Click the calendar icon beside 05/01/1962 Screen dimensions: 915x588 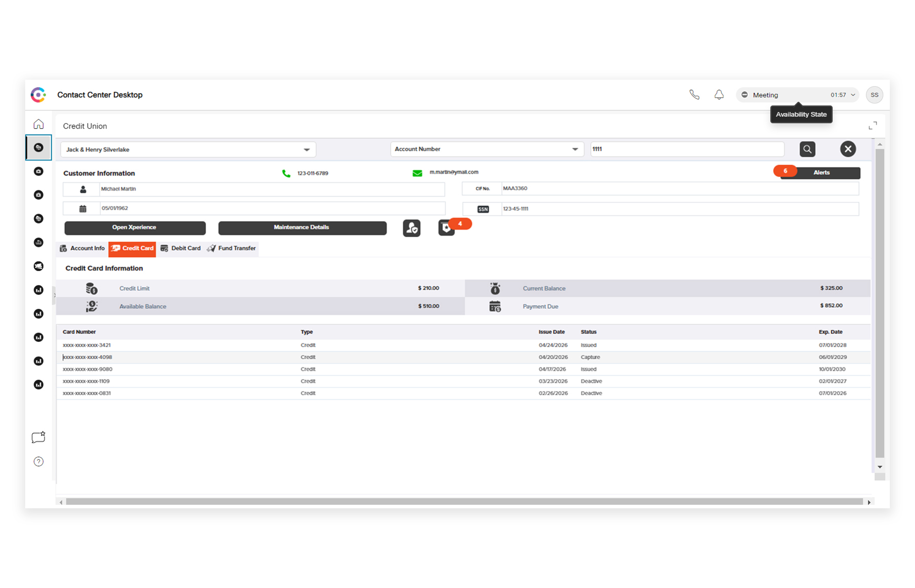point(83,208)
